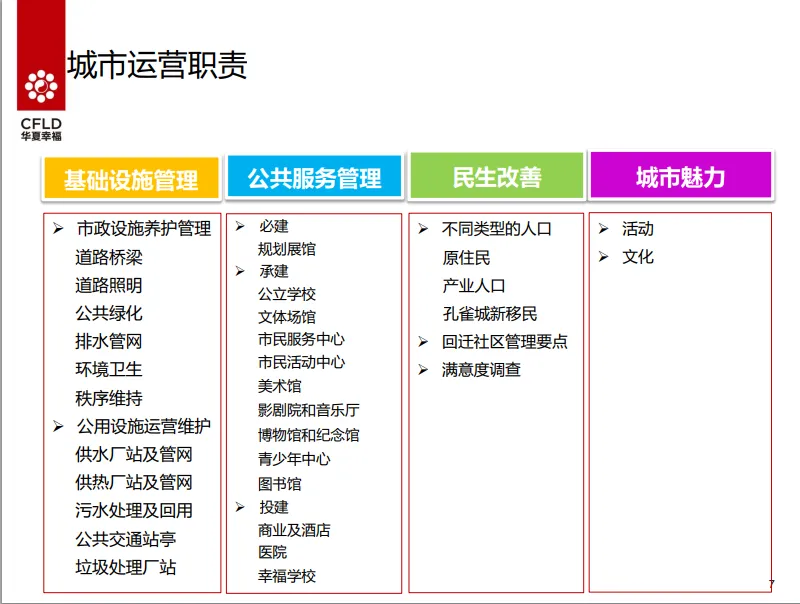800x604 pixels.
Task: Click the arrow bullet before 市政设施养护管理
Action: coord(58,229)
